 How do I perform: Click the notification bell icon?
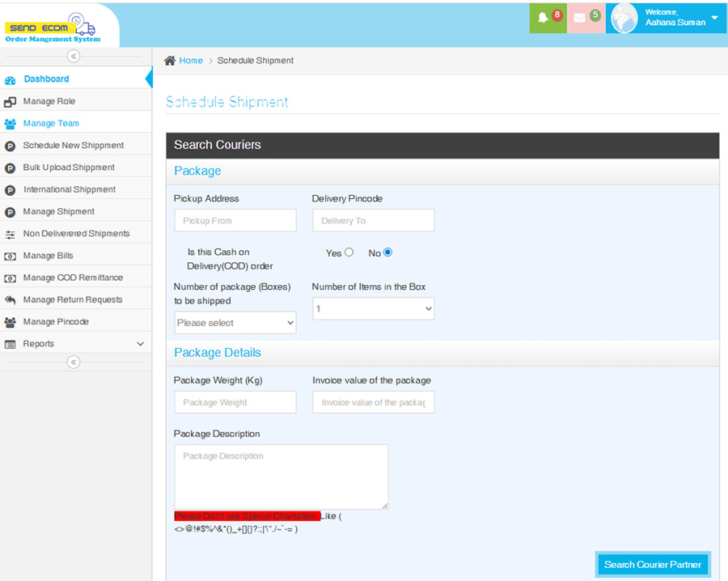543,18
